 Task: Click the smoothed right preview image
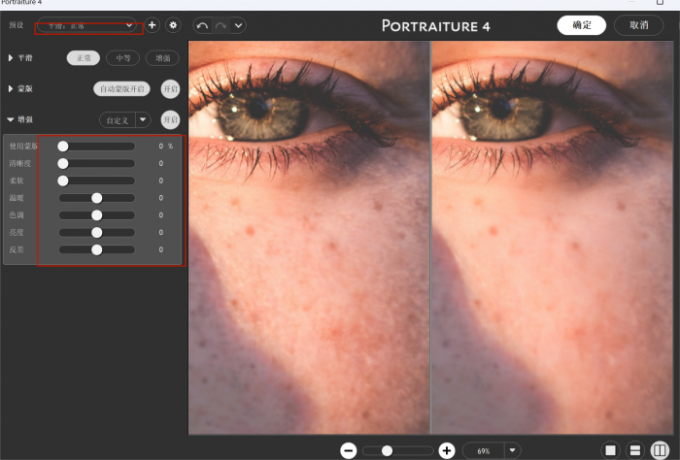[x=552, y=237]
